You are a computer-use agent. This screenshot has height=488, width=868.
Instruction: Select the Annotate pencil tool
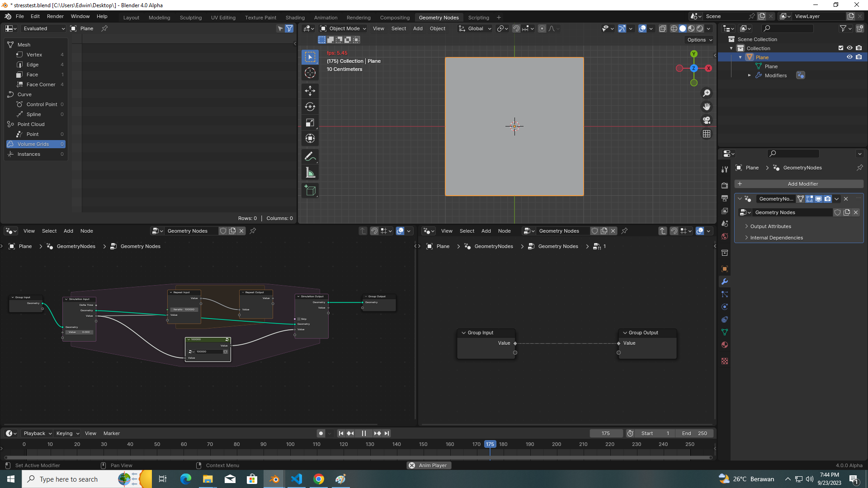[x=310, y=157]
